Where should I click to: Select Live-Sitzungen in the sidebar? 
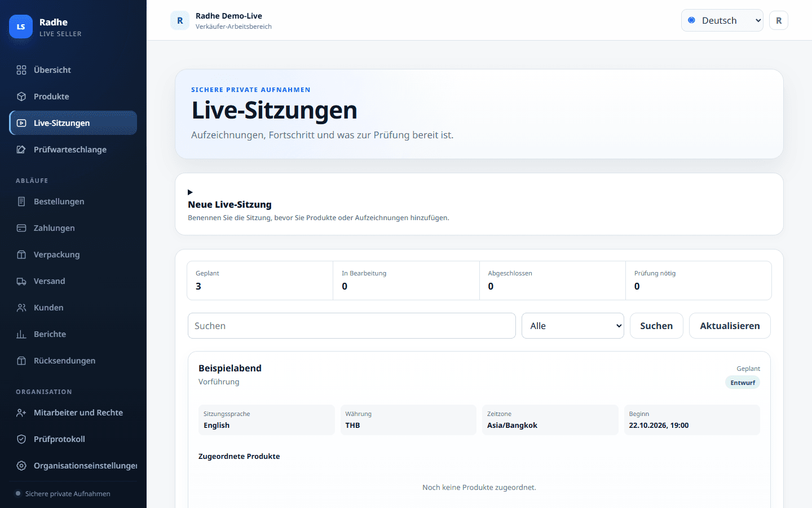[73, 123]
